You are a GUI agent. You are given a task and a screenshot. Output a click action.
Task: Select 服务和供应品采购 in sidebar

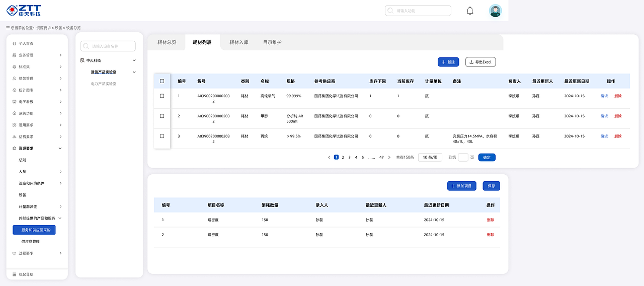(34, 230)
